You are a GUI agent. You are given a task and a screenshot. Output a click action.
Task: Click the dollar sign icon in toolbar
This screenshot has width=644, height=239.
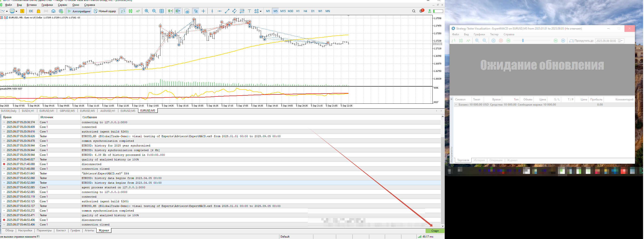[22, 11]
